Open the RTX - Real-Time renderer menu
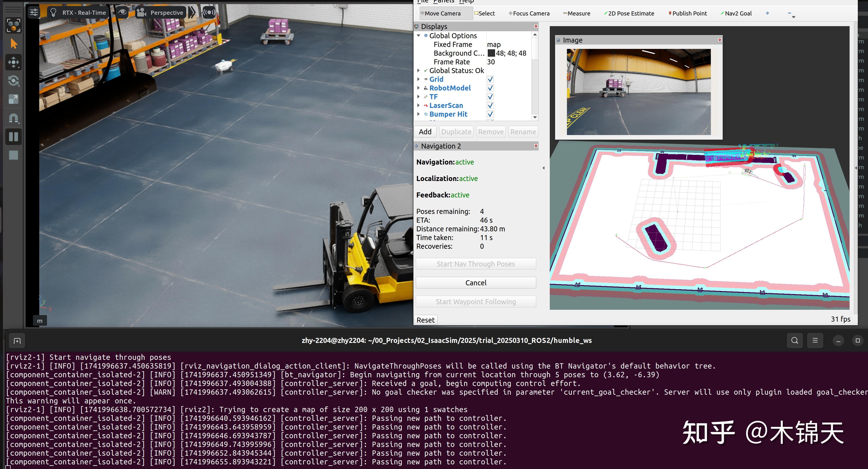This screenshot has width=868, height=469. point(78,13)
